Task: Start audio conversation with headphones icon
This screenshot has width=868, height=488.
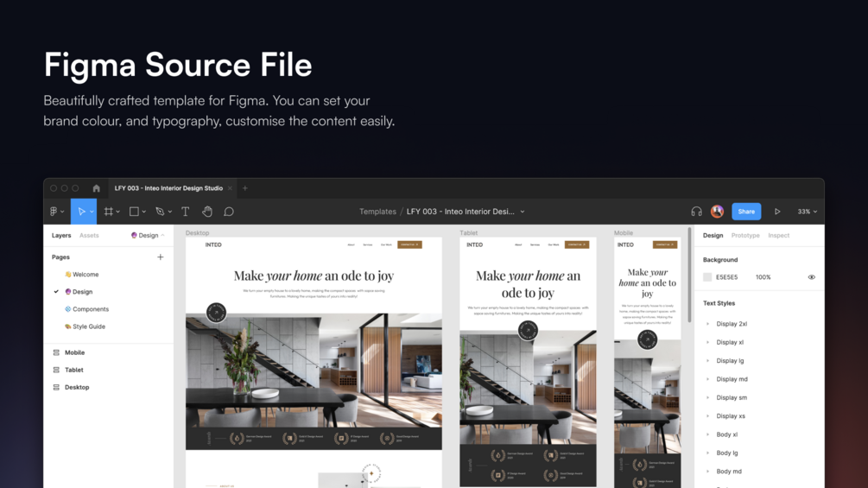Action: [696, 212]
